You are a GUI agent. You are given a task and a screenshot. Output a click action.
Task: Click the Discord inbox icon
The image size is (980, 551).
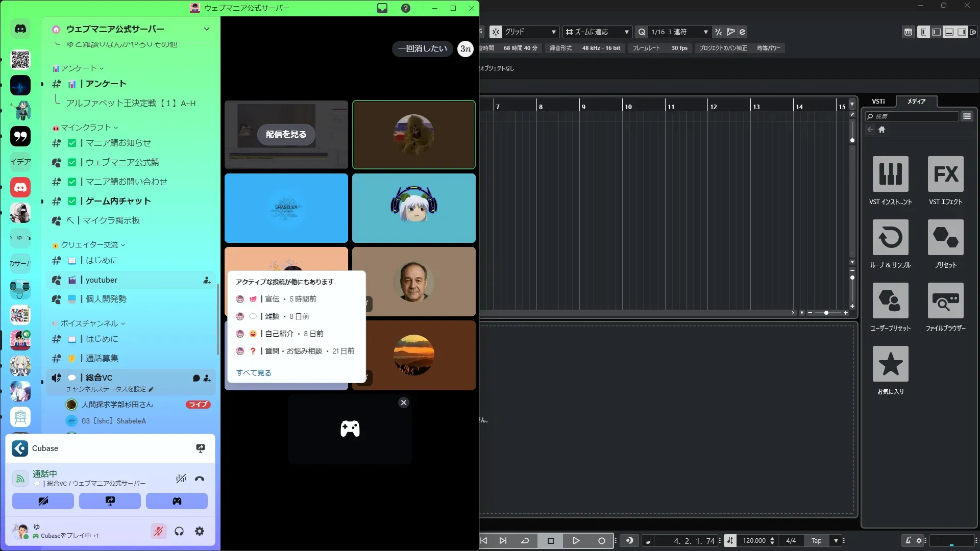click(382, 8)
